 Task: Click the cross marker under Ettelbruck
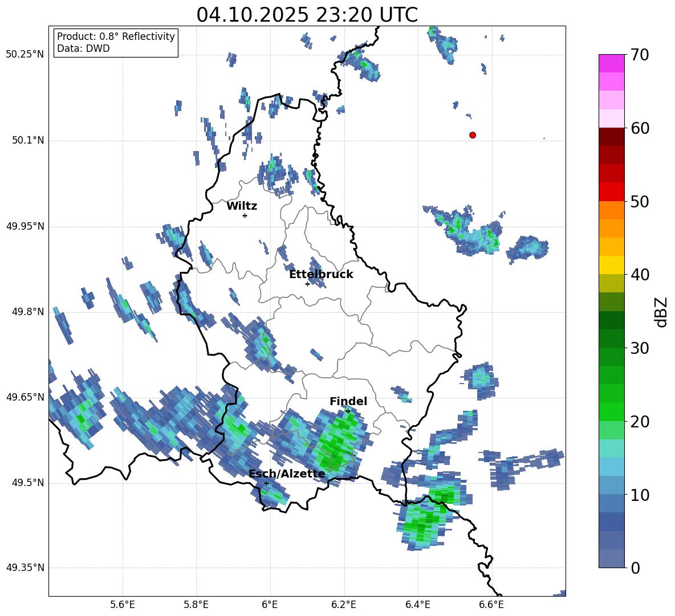click(x=307, y=284)
